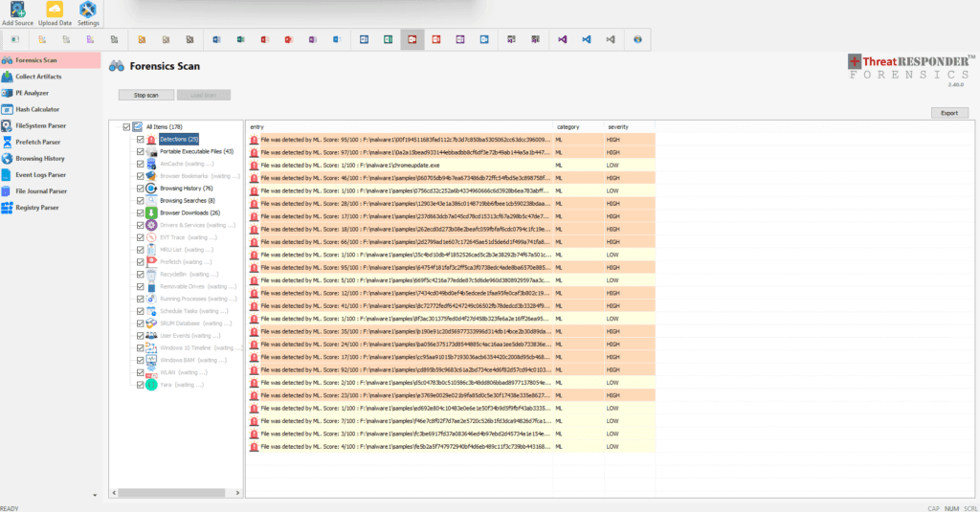Open Upload Data cloud icon
Image resolution: width=980 pixels, height=512 pixels.
[x=55, y=10]
